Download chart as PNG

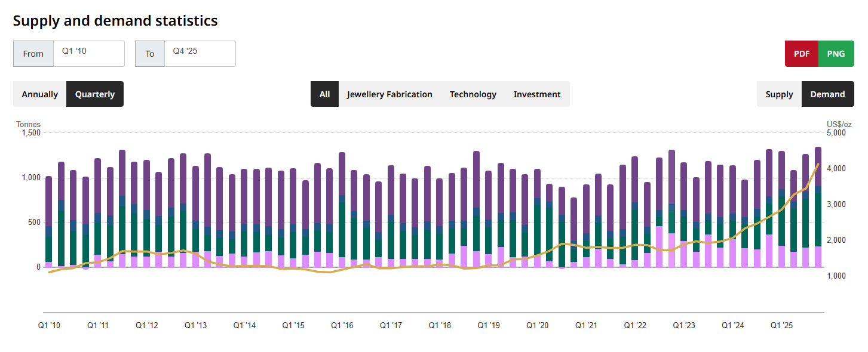[836, 54]
